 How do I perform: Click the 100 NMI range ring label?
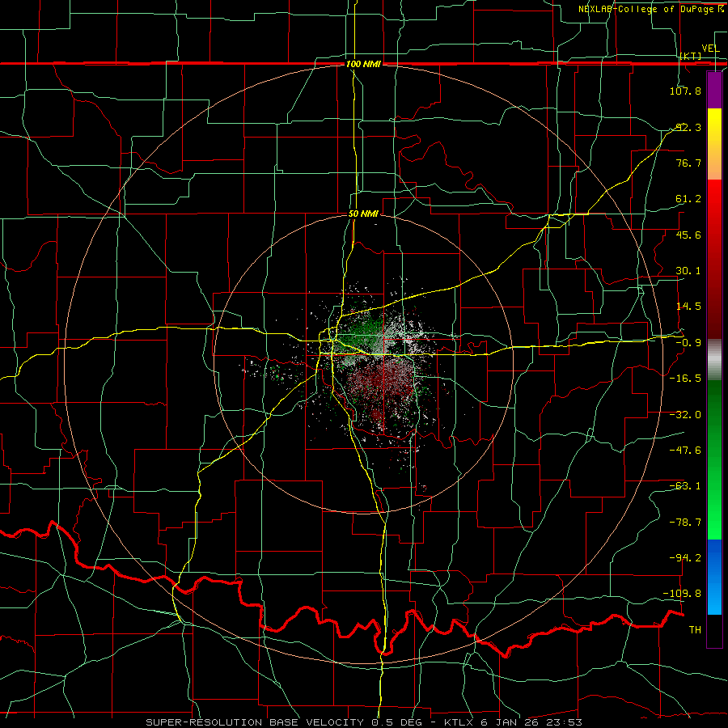363,64
